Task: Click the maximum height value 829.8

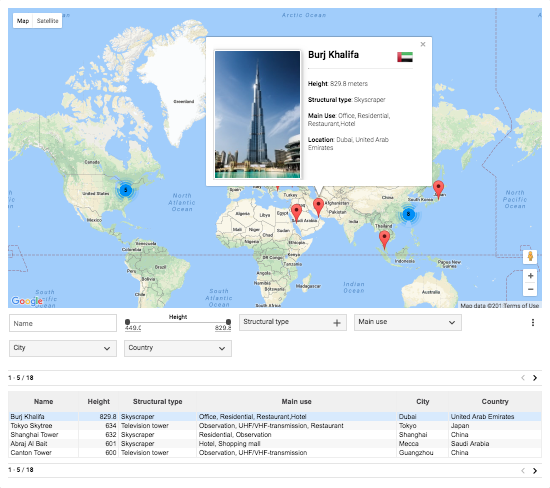Action: pos(223,328)
